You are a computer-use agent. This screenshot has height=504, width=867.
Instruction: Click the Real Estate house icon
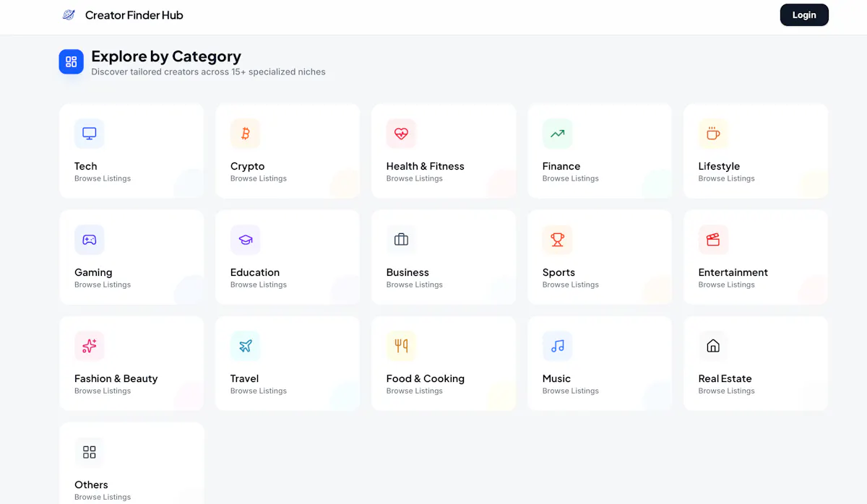pos(714,346)
